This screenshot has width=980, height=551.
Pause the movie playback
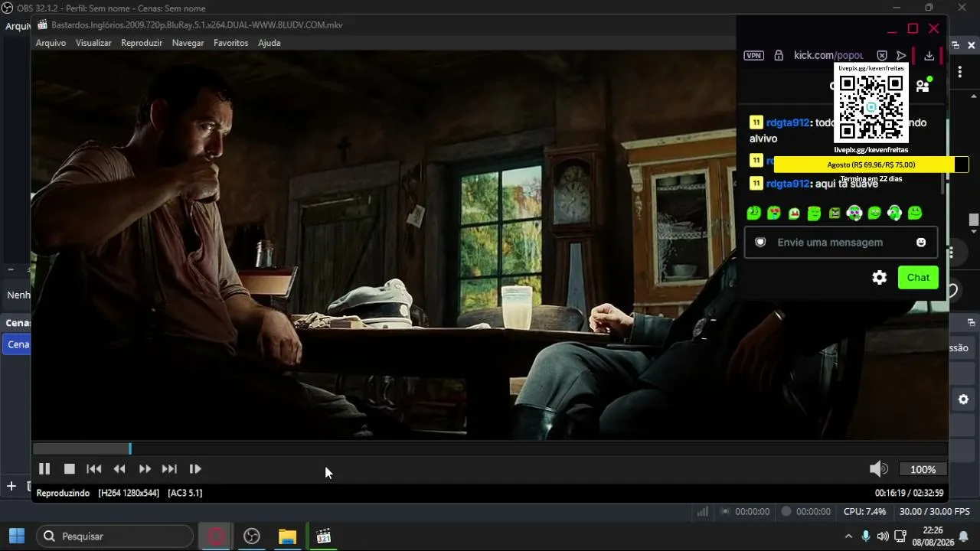pyautogui.click(x=44, y=469)
